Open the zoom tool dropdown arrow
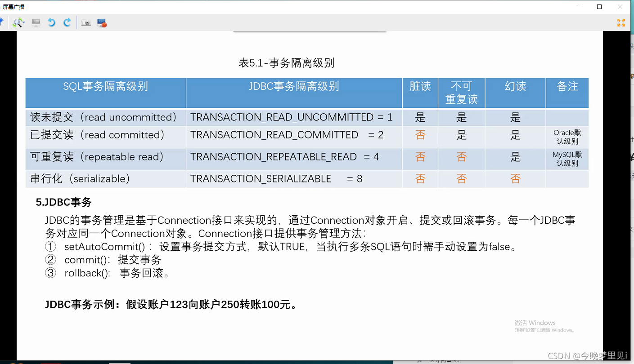 [24, 22]
